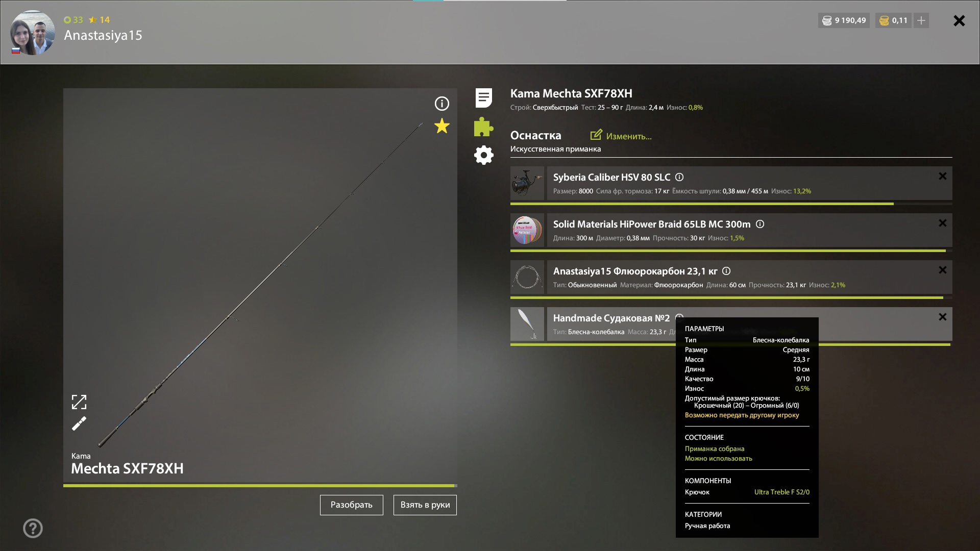Click the edit rig icon next to Изменить
The width and height of the screenshot is (980, 551).
point(596,135)
